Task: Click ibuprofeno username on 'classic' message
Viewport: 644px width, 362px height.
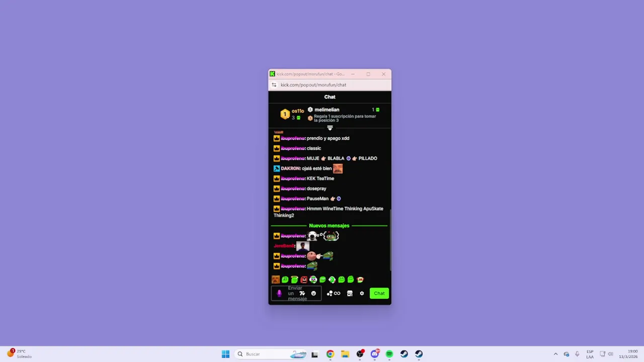Action: (293, 148)
